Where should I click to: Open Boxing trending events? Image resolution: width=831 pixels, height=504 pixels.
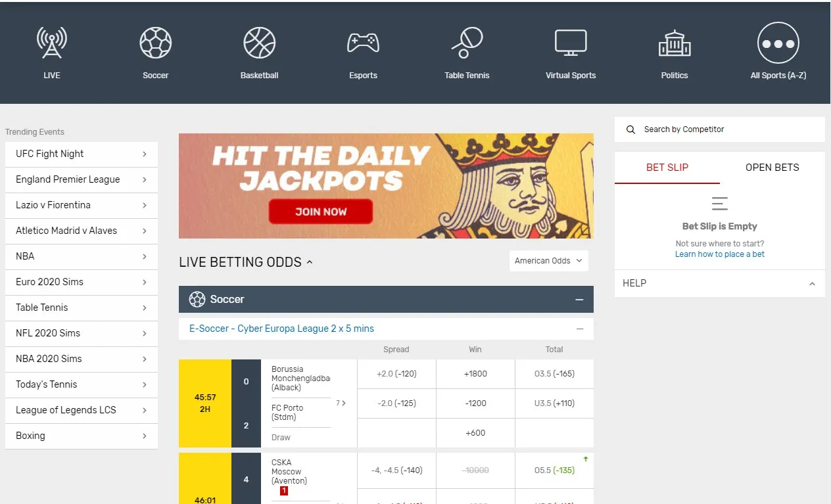[x=82, y=436]
